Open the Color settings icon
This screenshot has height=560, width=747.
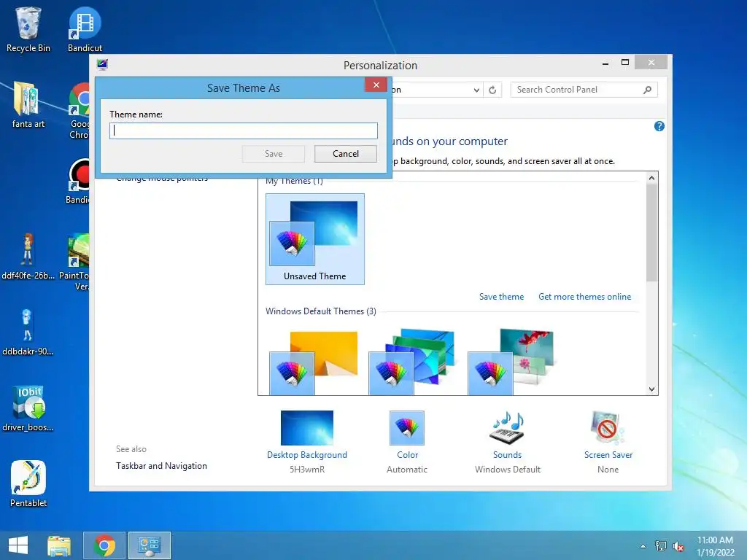(x=407, y=427)
